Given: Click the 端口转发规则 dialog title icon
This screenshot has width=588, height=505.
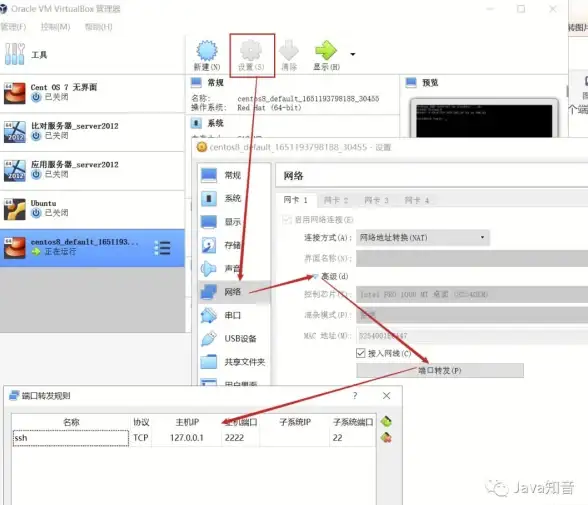Looking at the screenshot, I should (14, 396).
